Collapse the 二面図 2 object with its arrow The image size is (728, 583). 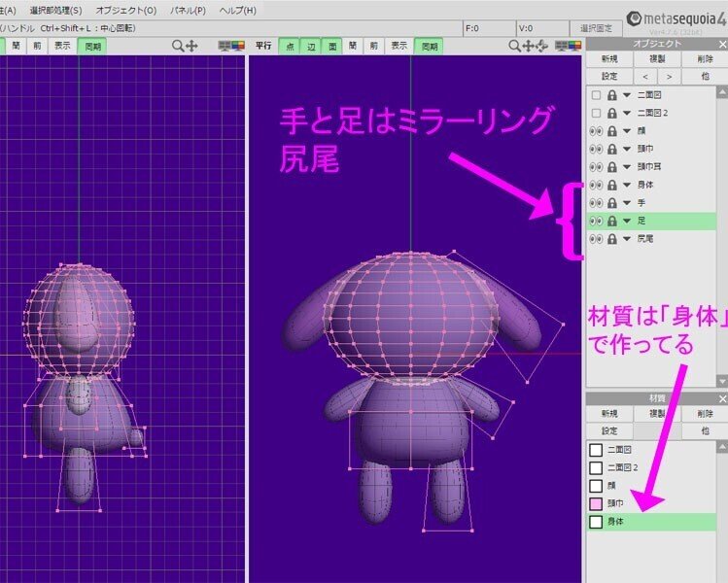click(627, 113)
